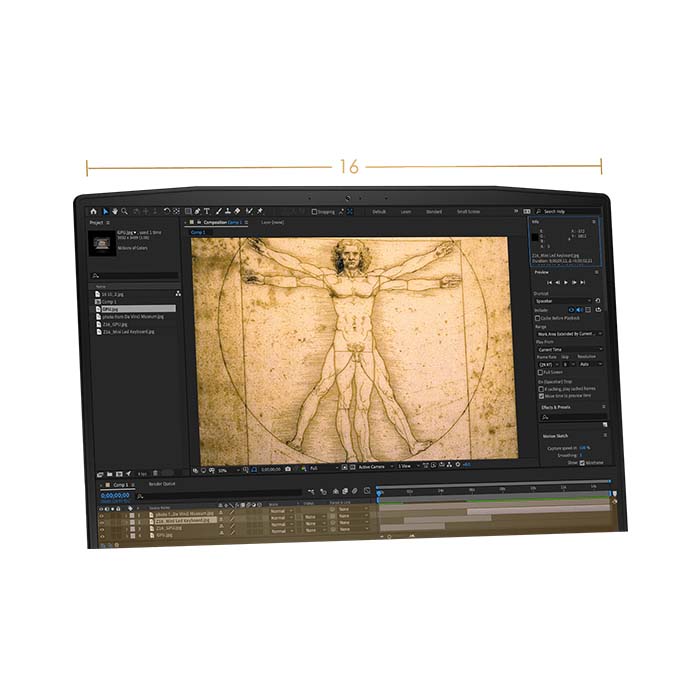Click Reset icon next to Spacebar shortcut
The image size is (700, 700).
pyautogui.click(x=598, y=300)
